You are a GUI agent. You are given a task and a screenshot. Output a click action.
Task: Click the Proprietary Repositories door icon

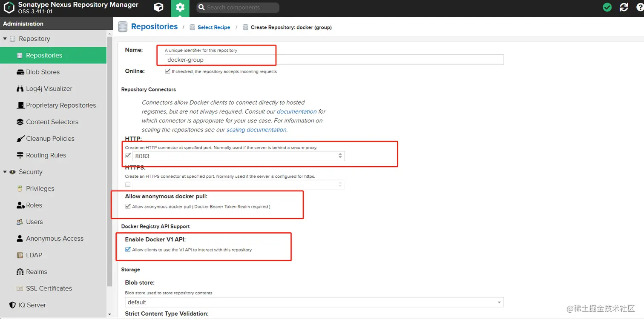tap(20, 105)
